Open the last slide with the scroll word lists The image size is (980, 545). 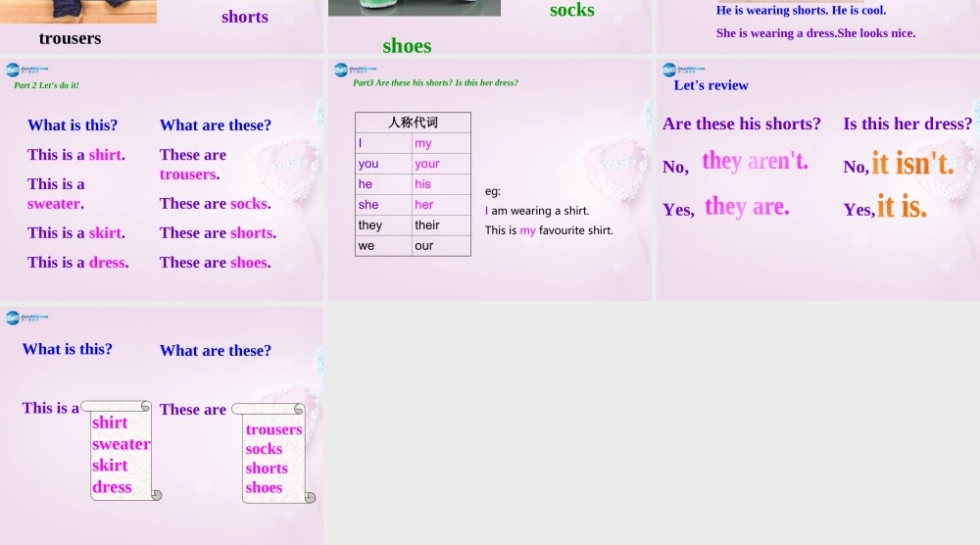(x=162, y=425)
